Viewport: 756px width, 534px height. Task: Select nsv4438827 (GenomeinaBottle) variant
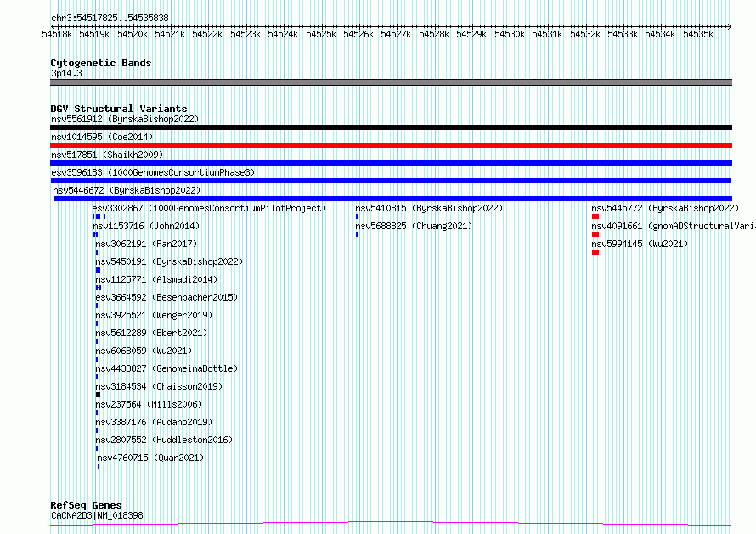[x=166, y=368]
